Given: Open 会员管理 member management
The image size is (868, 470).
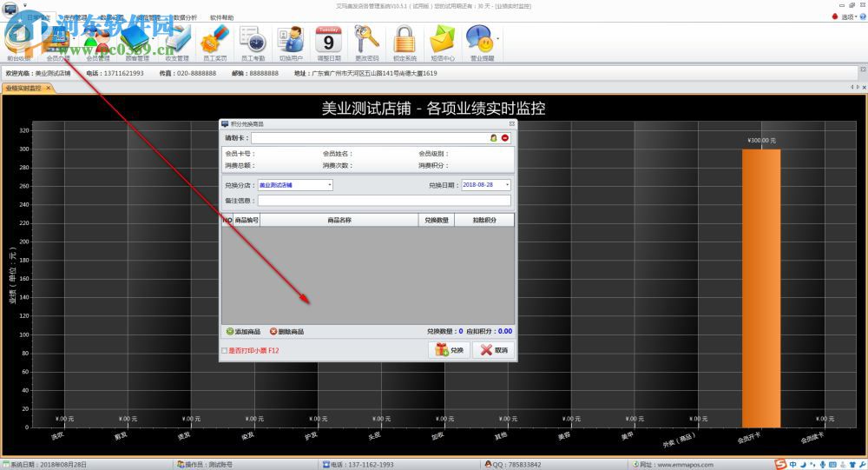Looking at the screenshot, I should [x=98, y=43].
